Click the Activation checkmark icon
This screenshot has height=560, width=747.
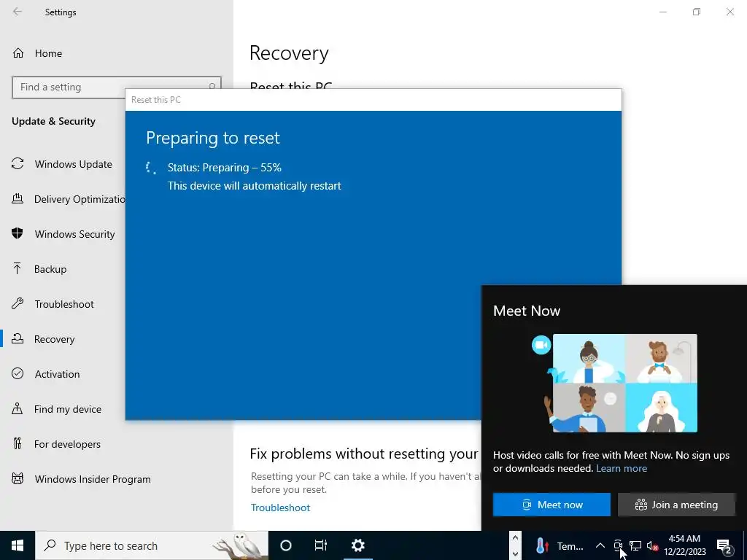[x=18, y=373]
